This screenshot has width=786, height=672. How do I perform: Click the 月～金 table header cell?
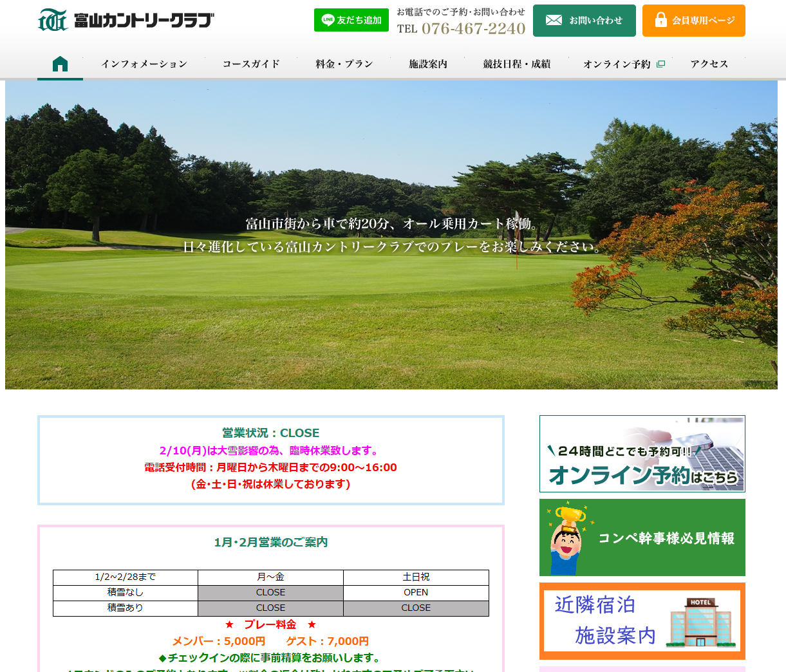tap(271, 577)
